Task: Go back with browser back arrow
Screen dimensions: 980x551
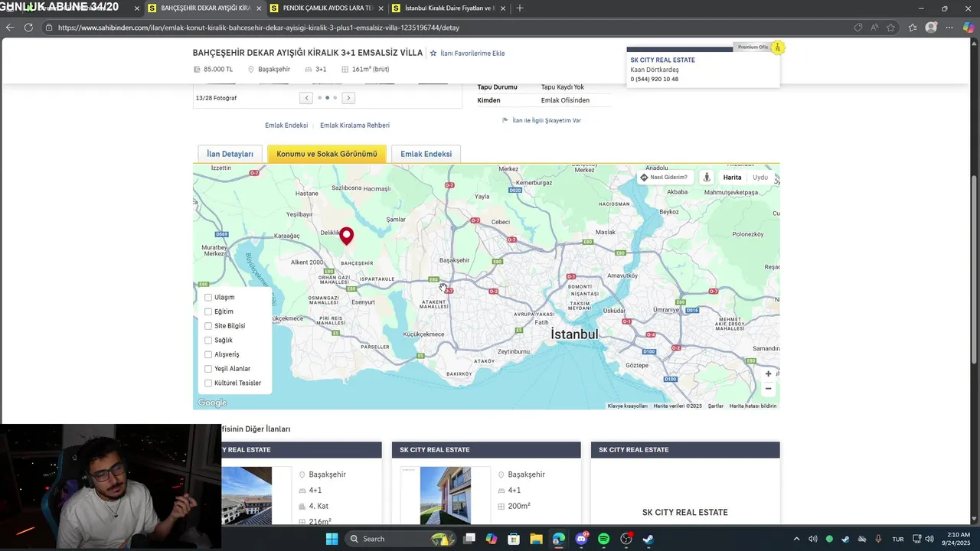Action: (9, 28)
